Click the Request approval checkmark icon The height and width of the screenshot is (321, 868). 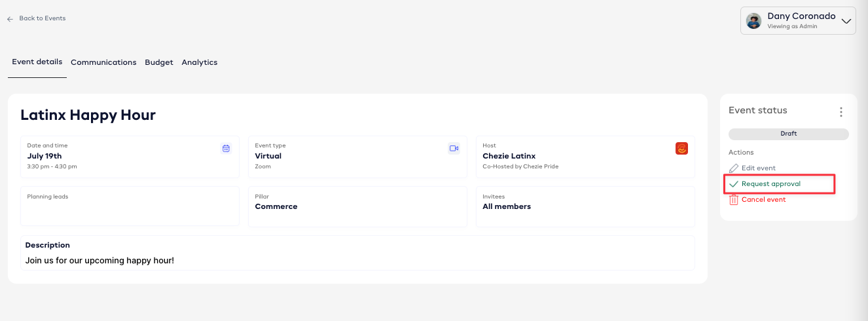734,184
